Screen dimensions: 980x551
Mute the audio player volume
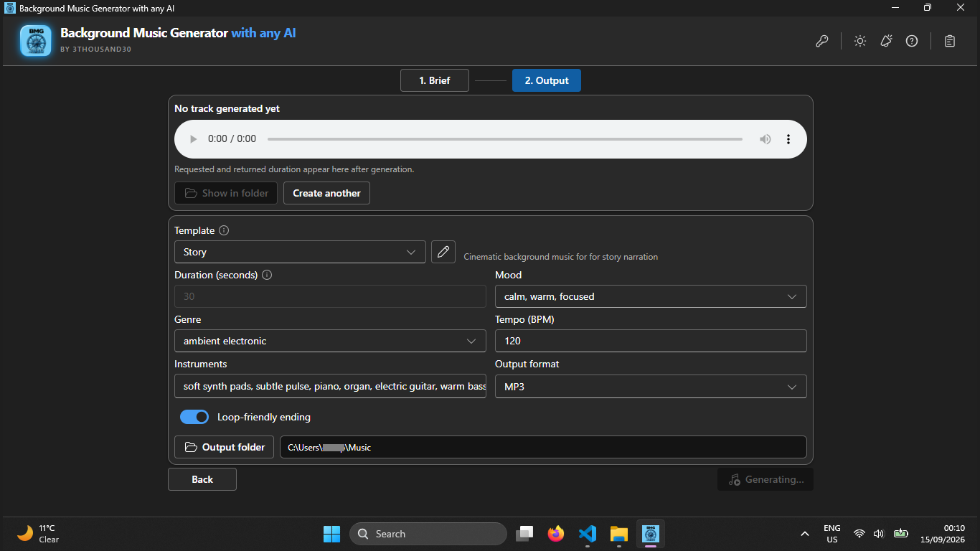pos(765,139)
